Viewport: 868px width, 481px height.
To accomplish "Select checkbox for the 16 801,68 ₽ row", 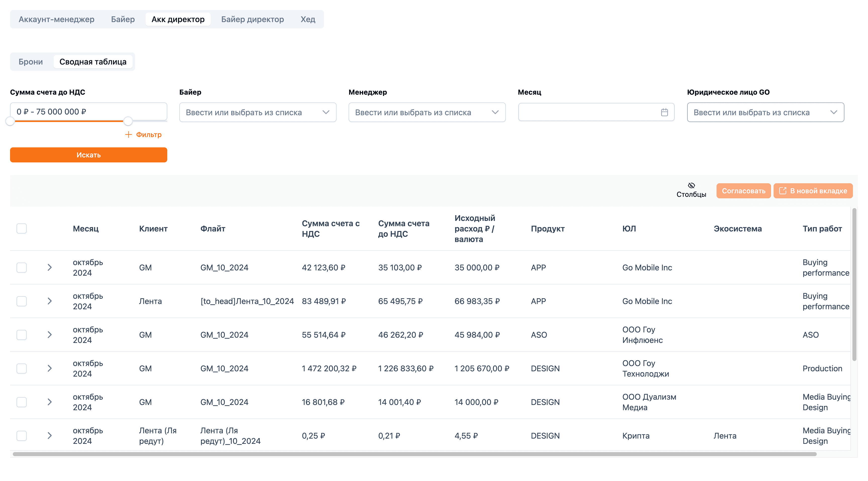I will 22,402.
